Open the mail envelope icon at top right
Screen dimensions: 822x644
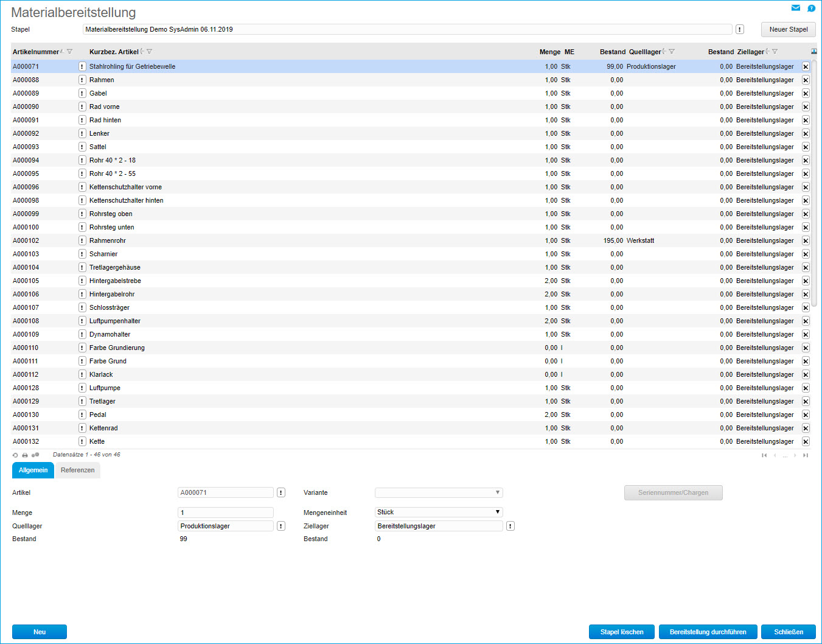795,8
